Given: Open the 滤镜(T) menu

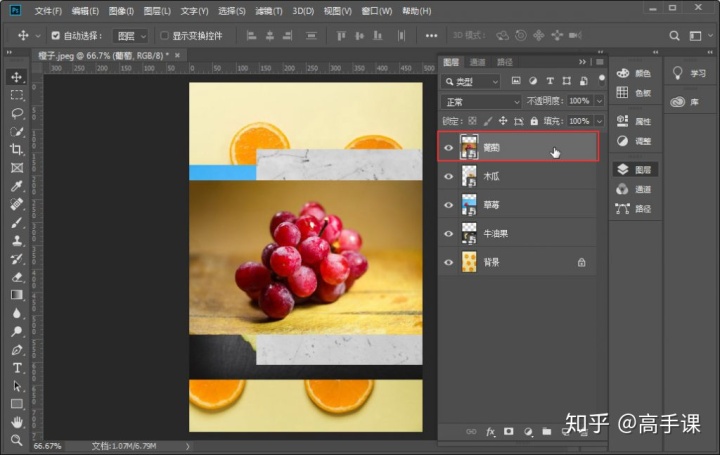Looking at the screenshot, I should 269,11.
